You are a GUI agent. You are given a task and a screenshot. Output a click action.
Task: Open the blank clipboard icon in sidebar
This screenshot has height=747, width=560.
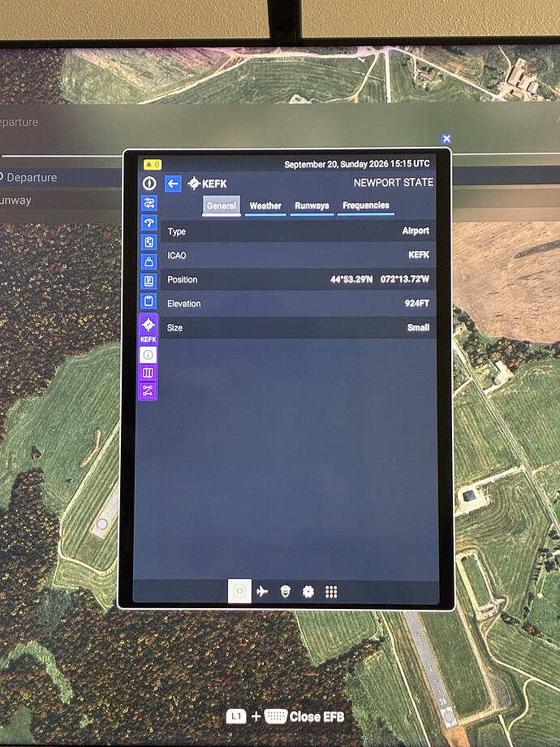pos(149,300)
